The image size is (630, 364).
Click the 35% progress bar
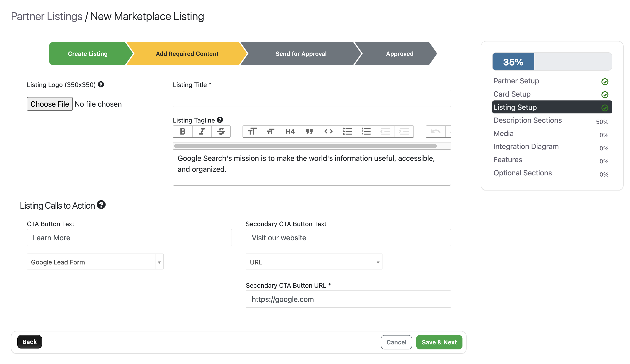tap(552, 62)
